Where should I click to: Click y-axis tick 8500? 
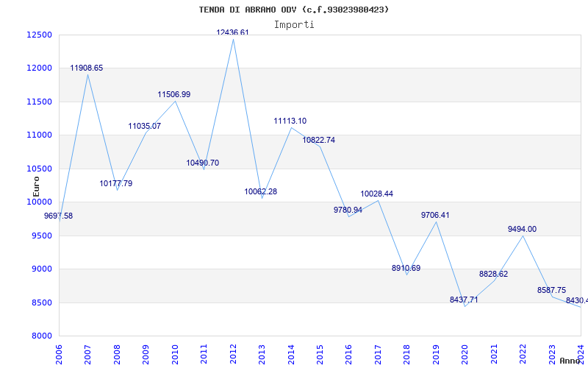(41, 302)
